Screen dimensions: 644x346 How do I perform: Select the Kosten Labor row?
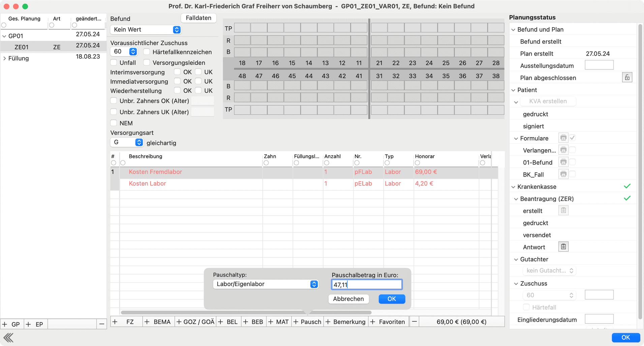tap(304, 184)
